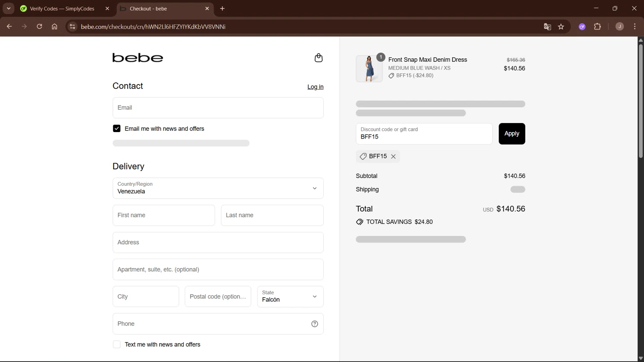
Task: Click the Total $140.56 amount
Action: 511,209
